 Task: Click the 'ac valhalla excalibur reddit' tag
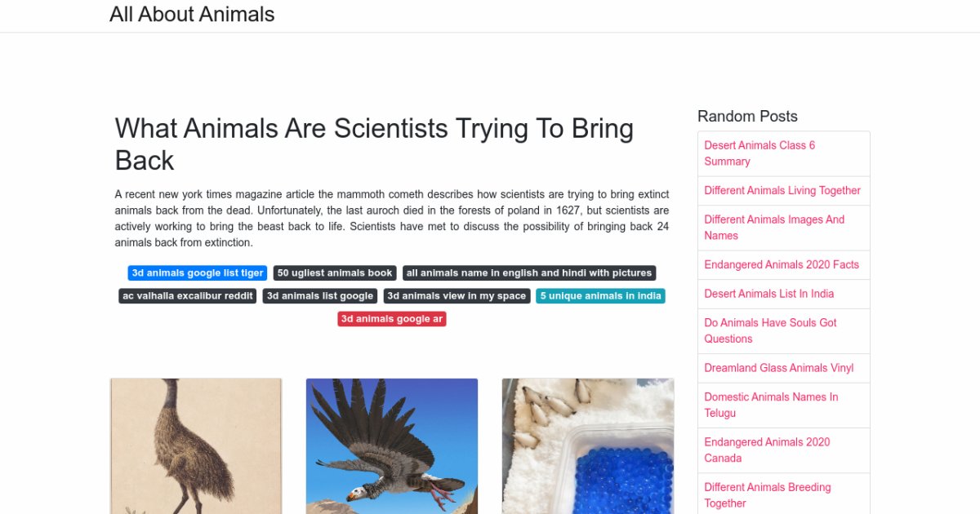(188, 296)
